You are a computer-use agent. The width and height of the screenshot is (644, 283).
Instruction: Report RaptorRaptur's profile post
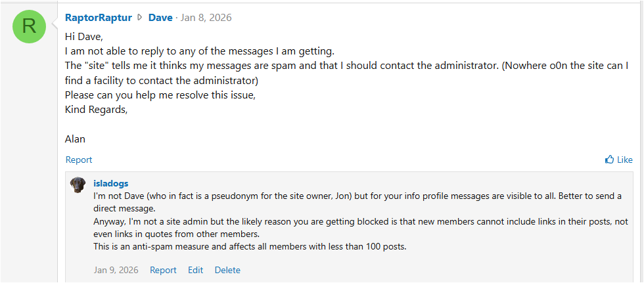pyautogui.click(x=79, y=160)
